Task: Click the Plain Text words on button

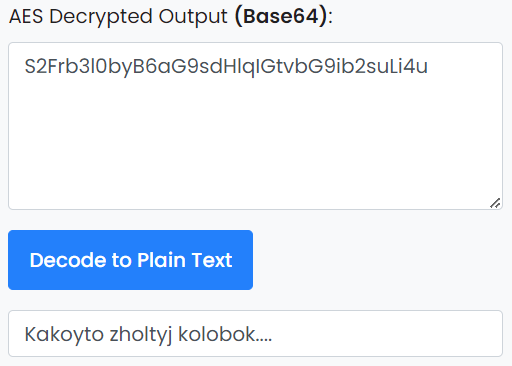Action: pos(185,260)
